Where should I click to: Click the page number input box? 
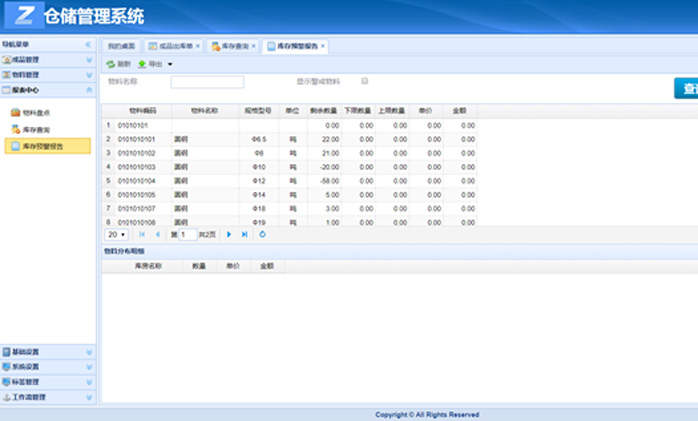coord(188,235)
